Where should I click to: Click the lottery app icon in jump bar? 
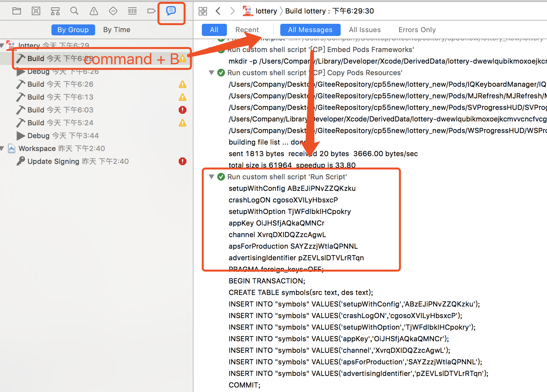[x=248, y=11]
